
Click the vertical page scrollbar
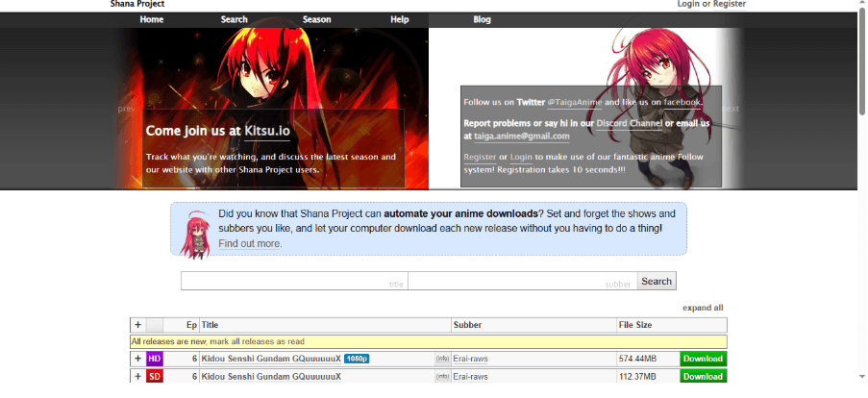[862, 62]
